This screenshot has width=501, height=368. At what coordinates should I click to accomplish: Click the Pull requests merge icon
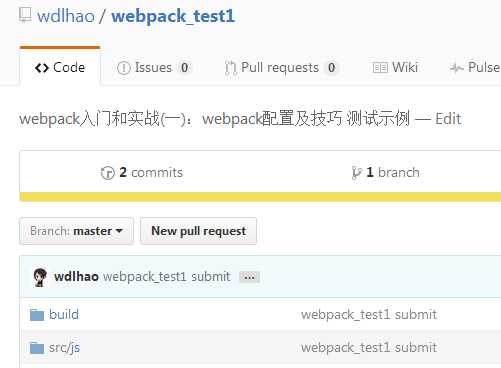pyautogui.click(x=230, y=68)
